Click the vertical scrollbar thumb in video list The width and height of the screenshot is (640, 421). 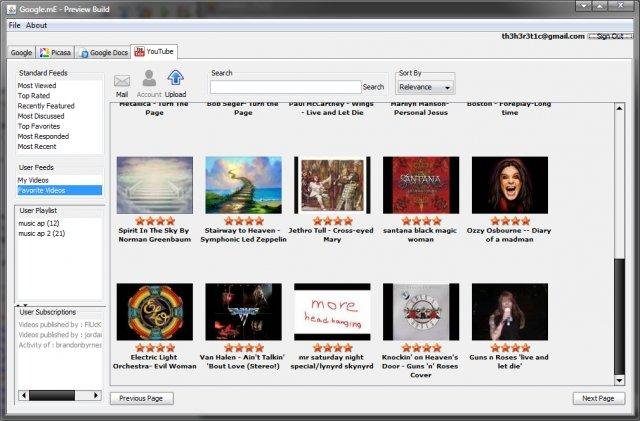619,316
